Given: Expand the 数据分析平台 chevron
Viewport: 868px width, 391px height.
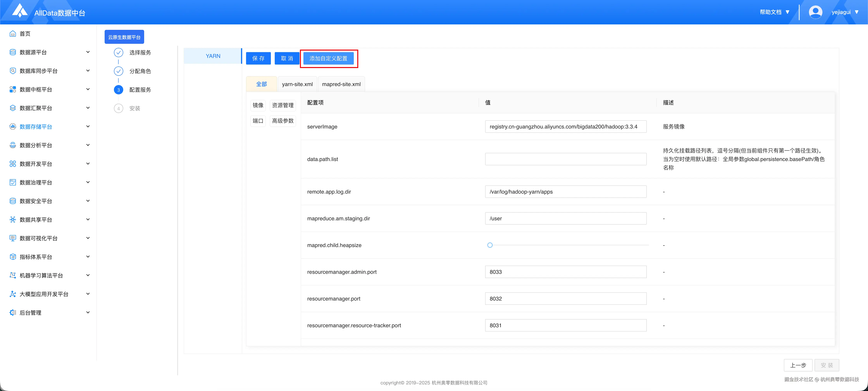Looking at the screenshot, I should (88, 145).
